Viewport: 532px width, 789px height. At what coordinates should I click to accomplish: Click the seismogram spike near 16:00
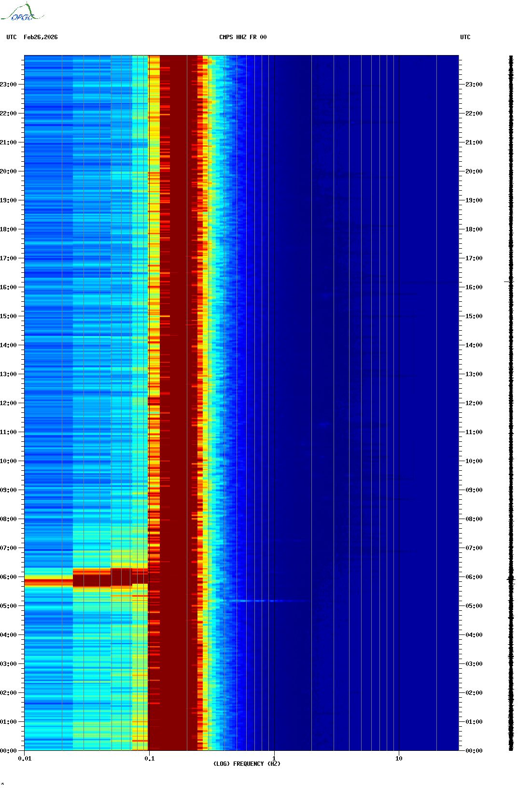click(510, 281)
